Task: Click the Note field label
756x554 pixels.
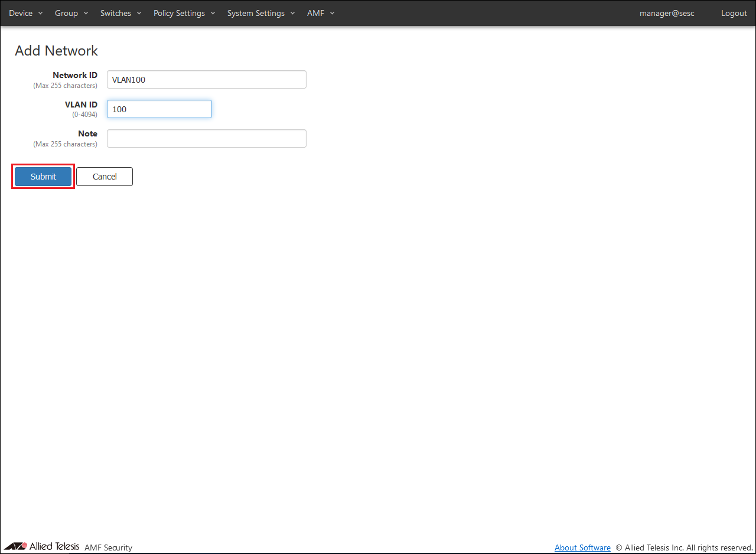Action: [87, 133]
